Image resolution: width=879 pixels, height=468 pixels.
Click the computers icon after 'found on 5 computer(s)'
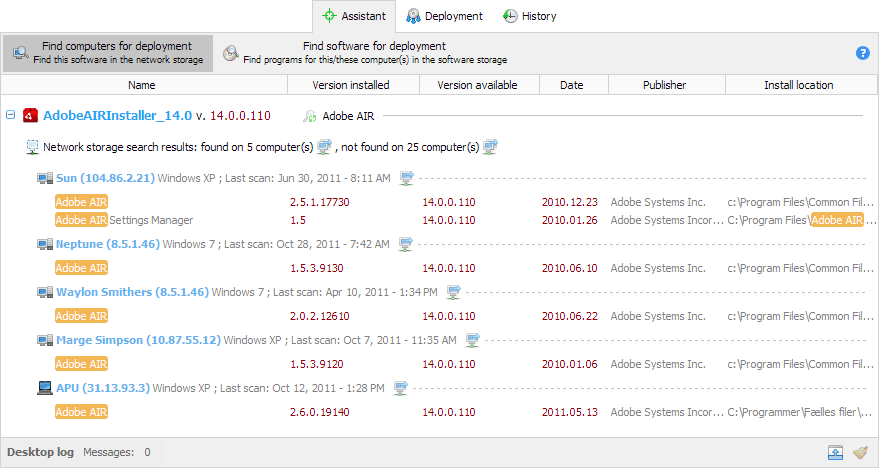click(x=324, y=147)
